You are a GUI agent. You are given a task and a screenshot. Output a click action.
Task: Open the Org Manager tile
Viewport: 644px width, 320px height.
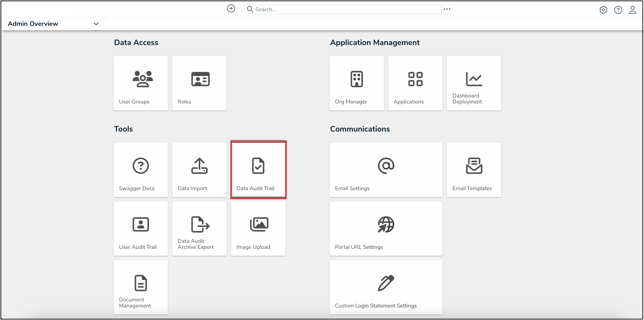click(357, 83)
